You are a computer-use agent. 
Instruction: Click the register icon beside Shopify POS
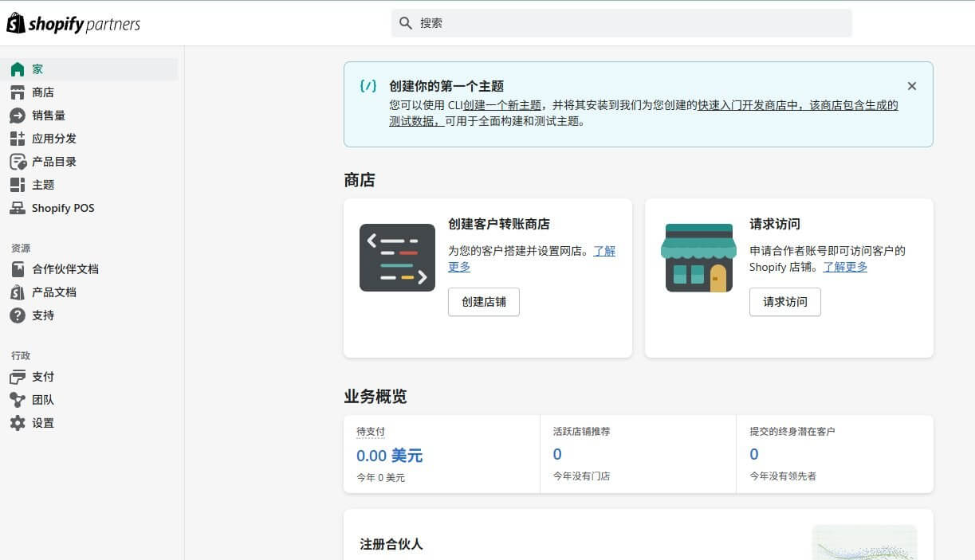coord(18,208)
